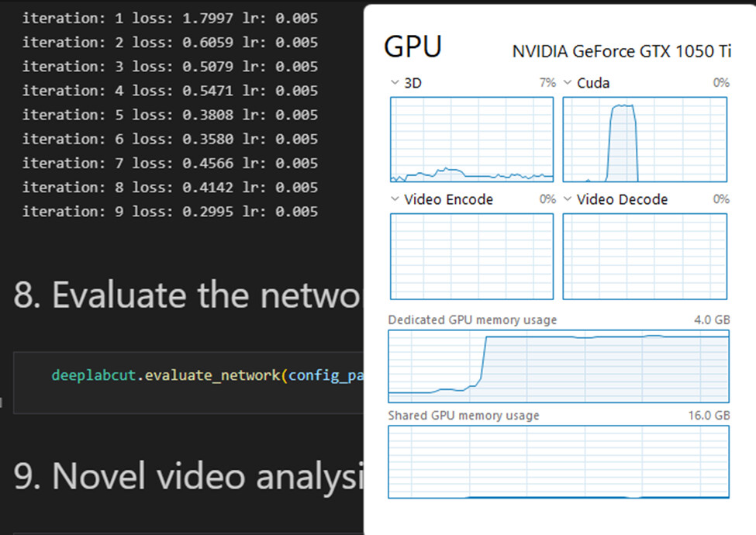The height and width of the screenshot is (535, 756).
Task: Click the 'Video Encode' engine label
Action: (x=448, y=199)
